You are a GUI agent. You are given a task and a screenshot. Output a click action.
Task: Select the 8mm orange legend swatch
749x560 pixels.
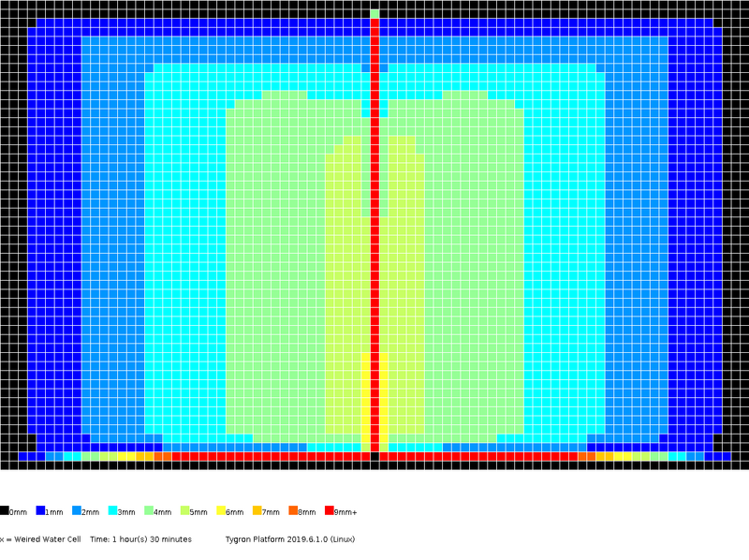pyautogui.click(x=292, y=511)
